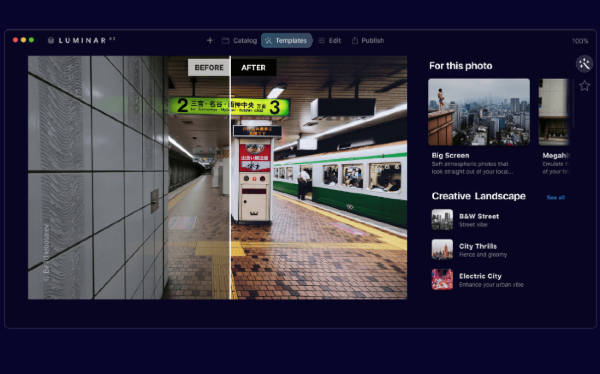Select the partially visible Megahit template thumbnail
This screenshot has height=374, width=600.
click(554, 112)
